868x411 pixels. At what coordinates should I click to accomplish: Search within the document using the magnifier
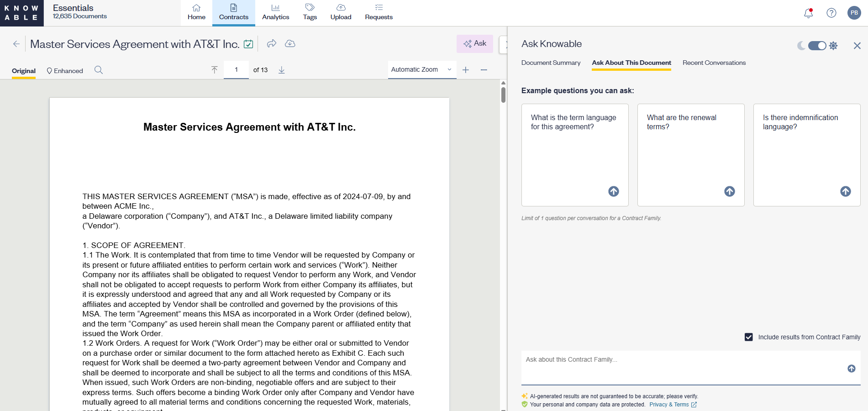pos(99,70)
